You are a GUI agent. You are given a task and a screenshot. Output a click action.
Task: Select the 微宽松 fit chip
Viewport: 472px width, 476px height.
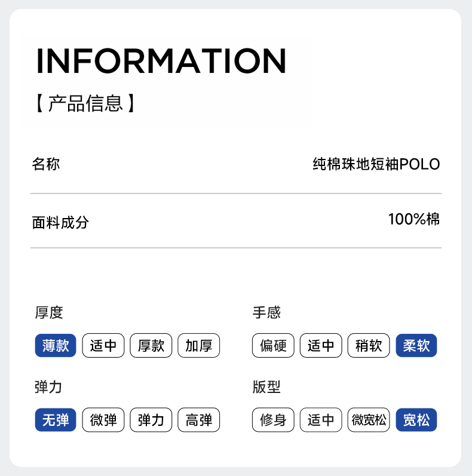369,420
